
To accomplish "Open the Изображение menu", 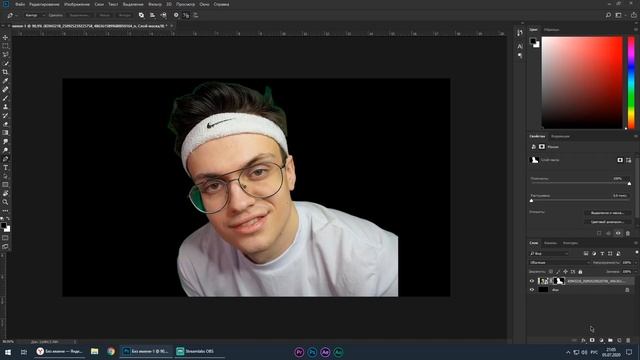I will coord(77,4).
